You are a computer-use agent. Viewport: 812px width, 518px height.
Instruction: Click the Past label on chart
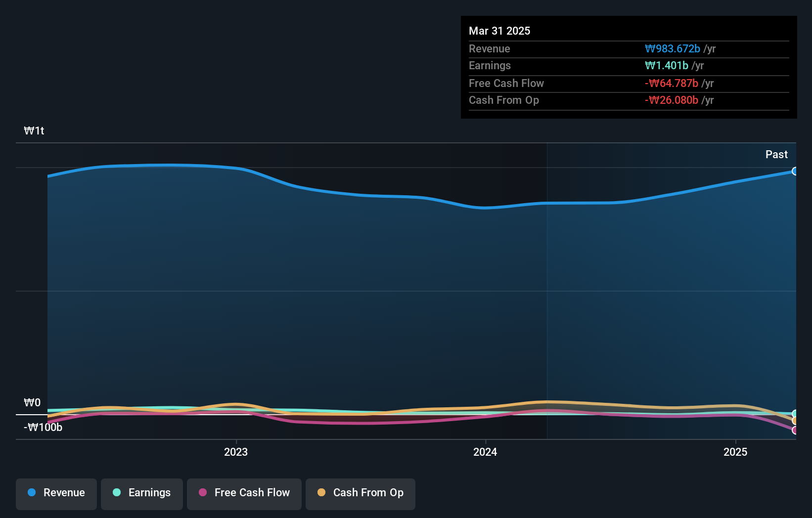(x=776, y=154)
